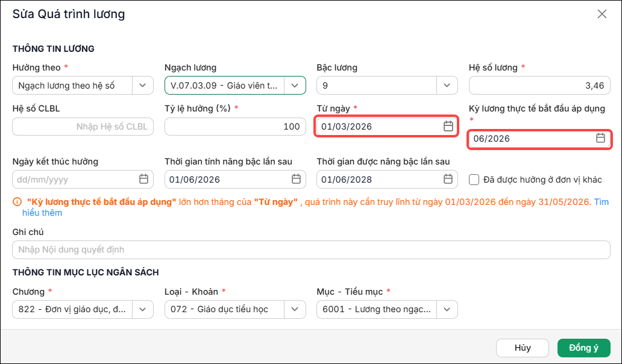Click V.07.03.09 - Giáo viên value
The width and height of the screenshot is (622, 364).
coord(224,86)
